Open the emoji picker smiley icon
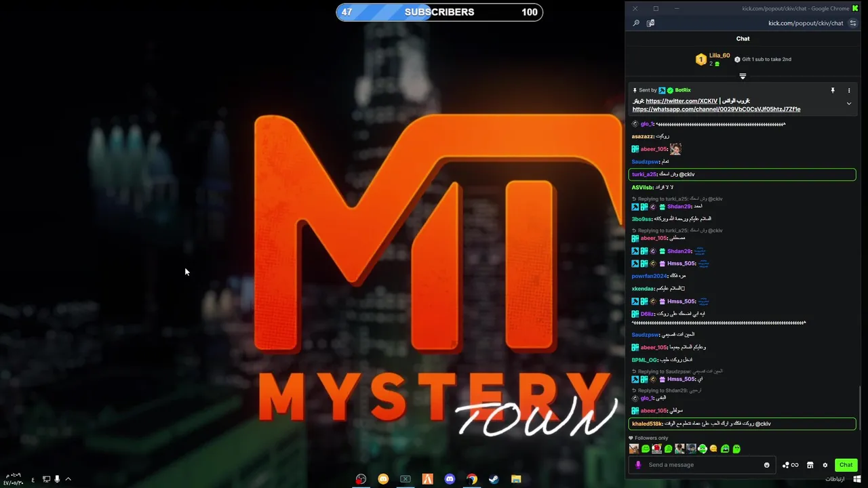Viewport: 868px width, 488px height. pos(767,465)
